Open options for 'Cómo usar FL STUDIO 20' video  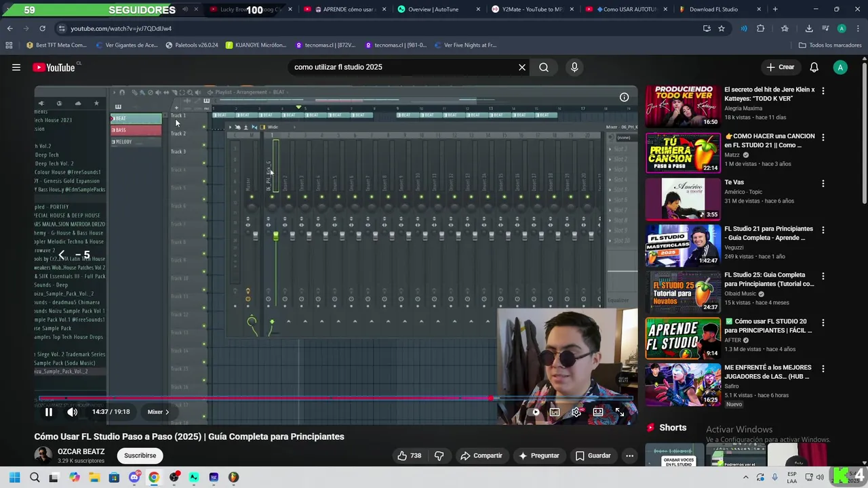pyautogui.click(x=823, y=323)
